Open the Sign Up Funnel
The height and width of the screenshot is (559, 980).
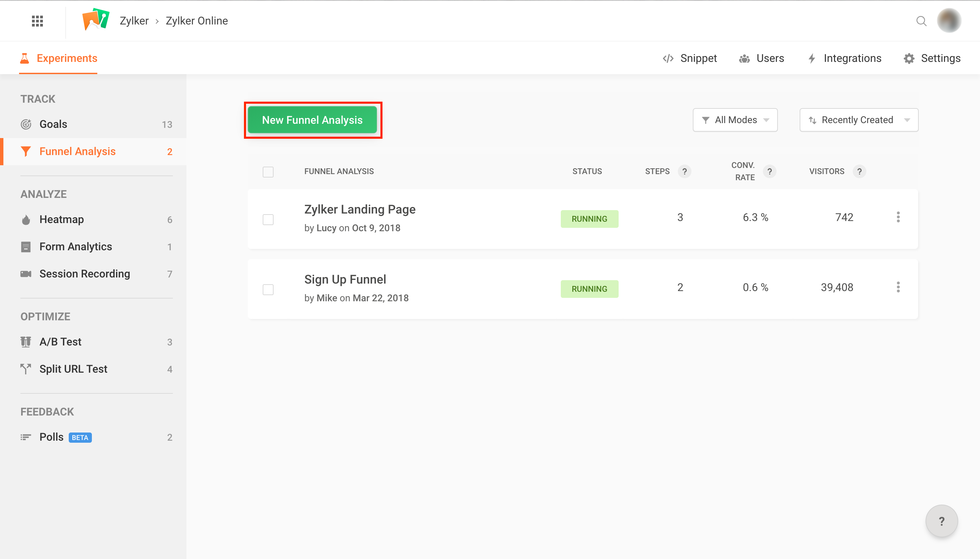(x=345, y=279)
